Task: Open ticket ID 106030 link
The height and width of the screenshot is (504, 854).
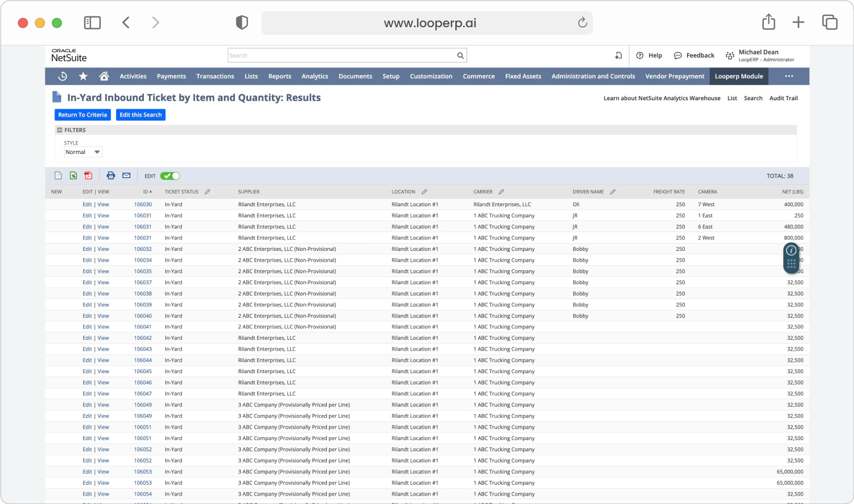Action: pyautogui.click(x=143, y=204)
